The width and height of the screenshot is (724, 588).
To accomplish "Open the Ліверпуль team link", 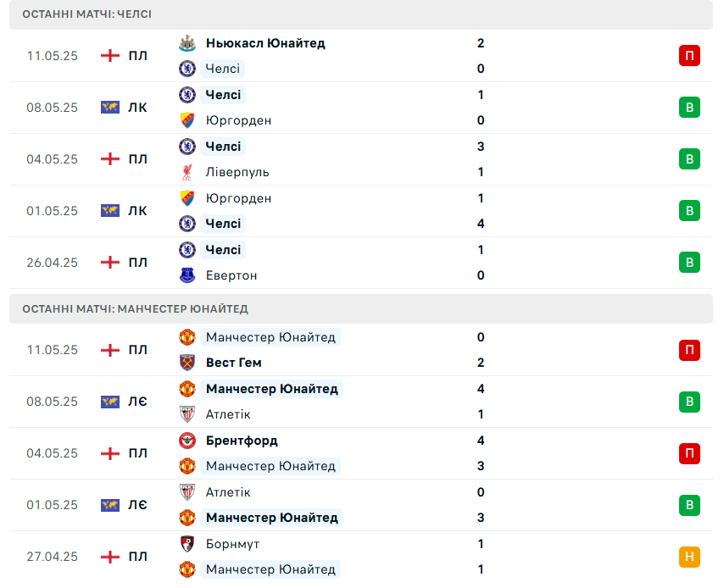I will point(237,172).
